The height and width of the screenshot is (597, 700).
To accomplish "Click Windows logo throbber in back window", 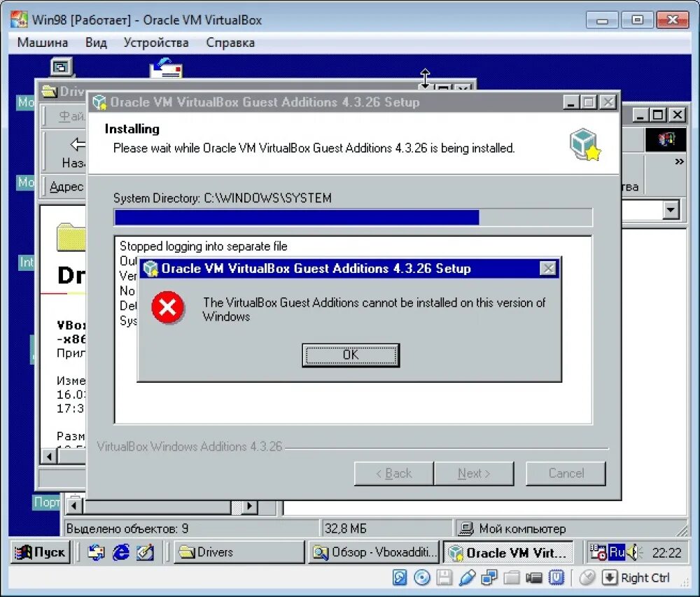I will tap(665, 139).
